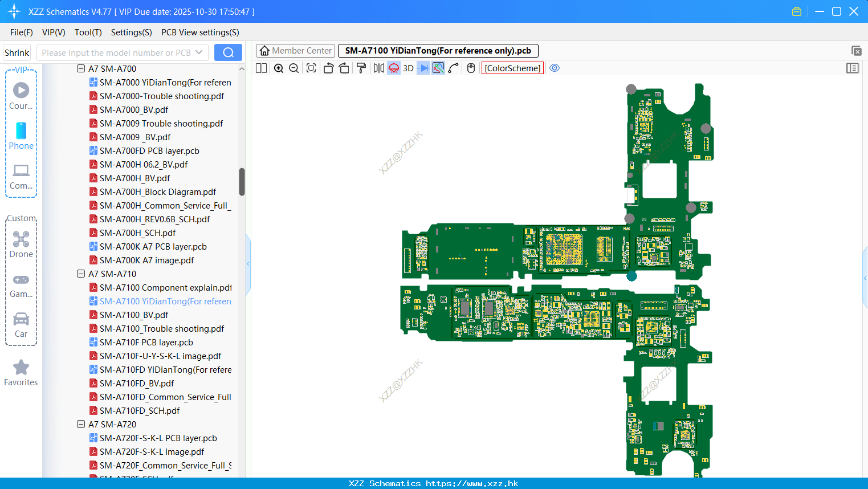The width and height of the screenshot is (868, 489).
Task: Open the toolbox icon in the title bar
Action: (x=797, y=11)
